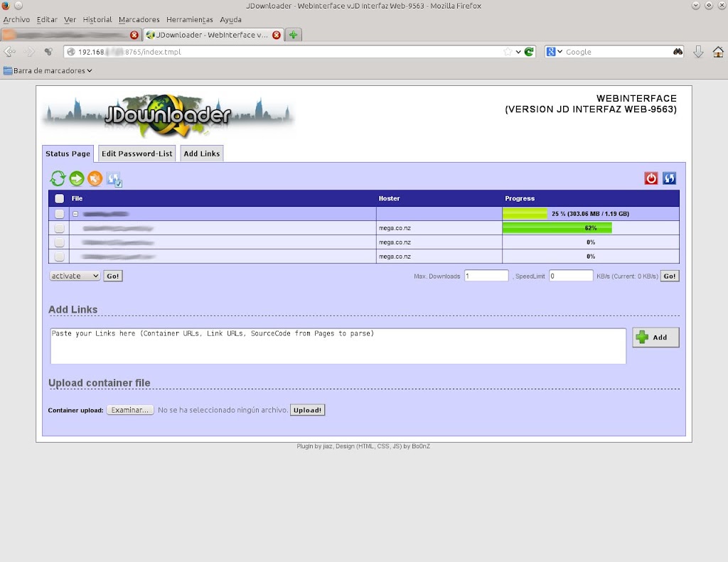Toggle the select-all checkbox in File header
The height and width of the screenshot is (562, 728).
click(x=60, y=199)
